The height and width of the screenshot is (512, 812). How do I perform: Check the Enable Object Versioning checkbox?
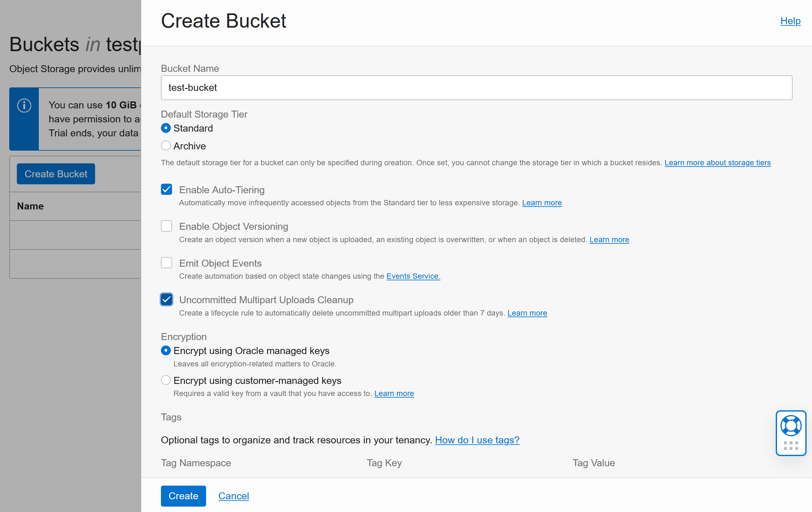pos(167,226)
